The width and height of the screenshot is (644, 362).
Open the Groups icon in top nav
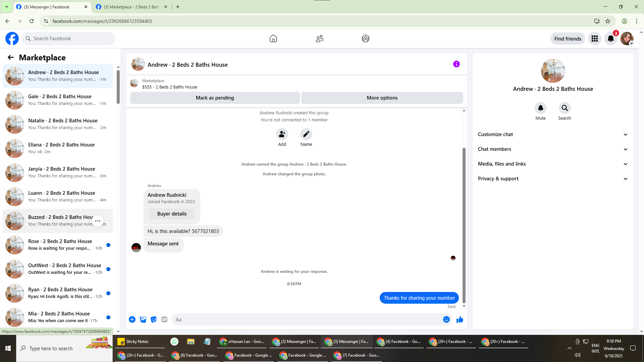(x=366, y=39)
